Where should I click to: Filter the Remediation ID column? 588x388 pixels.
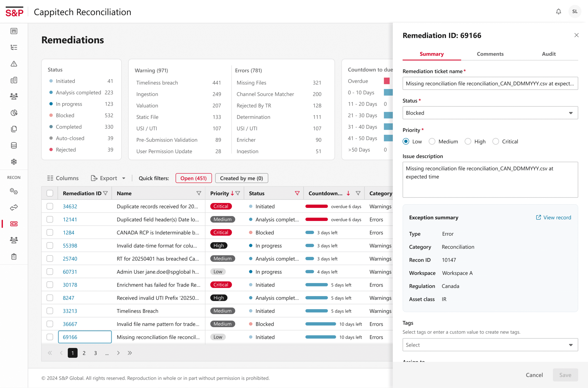105,193
